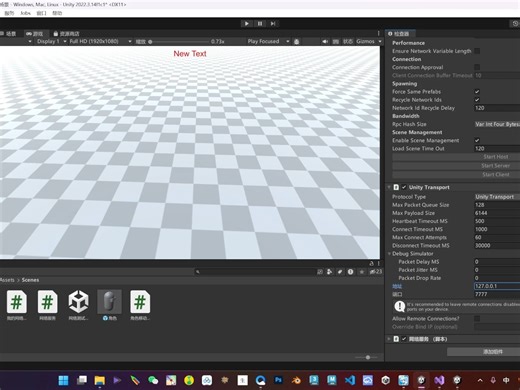Select the capsule character prefab asset
520x390 pixels.
point(109,302)
